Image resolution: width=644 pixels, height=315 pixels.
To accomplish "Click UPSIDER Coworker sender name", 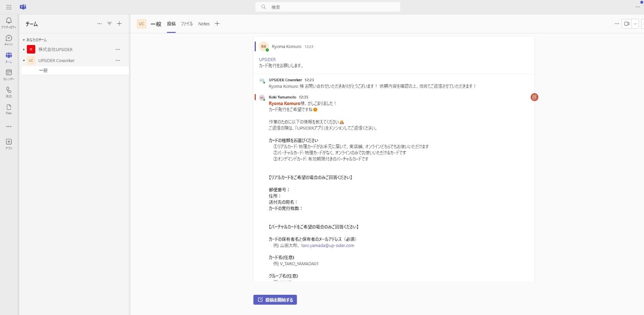I will pos(285,80).
